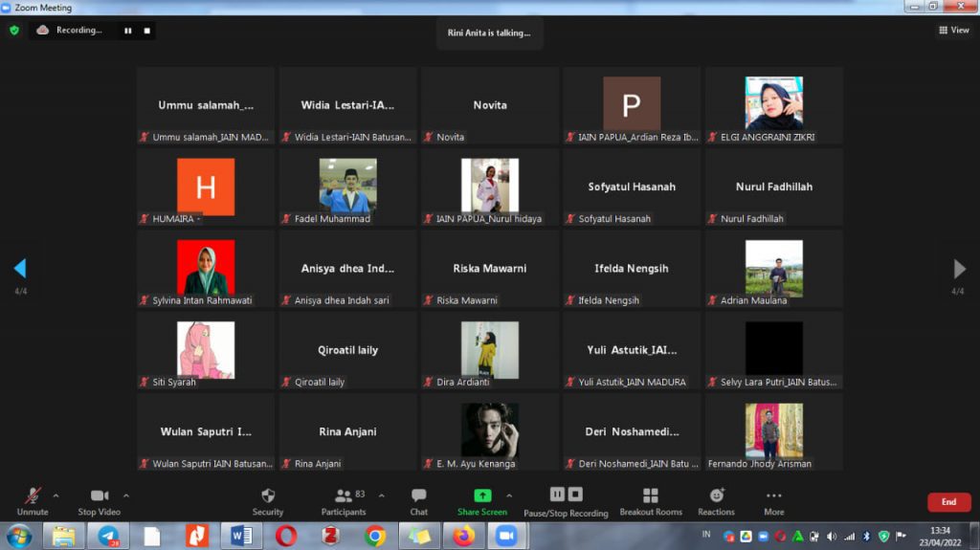
Task: Pause the recording from the top indicator
Action: coord(127,31)
